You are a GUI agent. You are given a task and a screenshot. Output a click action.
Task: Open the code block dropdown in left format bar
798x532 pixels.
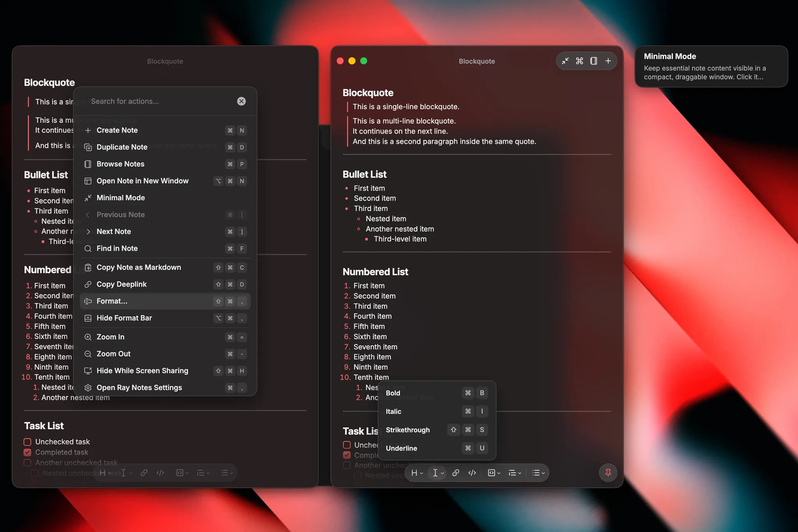[182, 473]
